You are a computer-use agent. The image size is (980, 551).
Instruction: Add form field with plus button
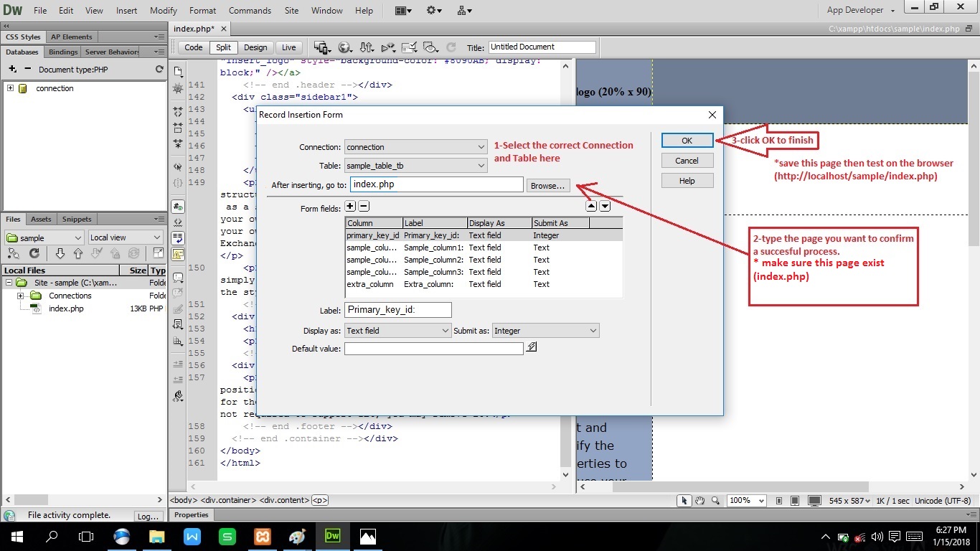351,207
